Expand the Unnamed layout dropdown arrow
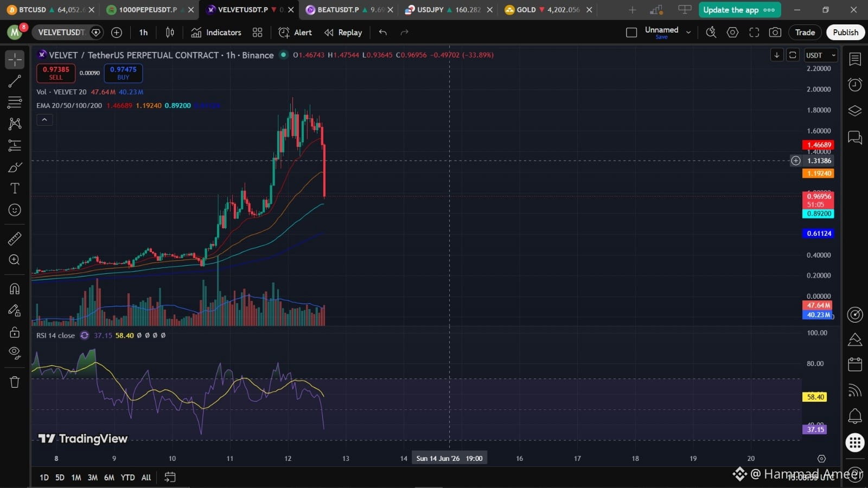This screenshot has width=868, height=488. [x=688, y=33]
